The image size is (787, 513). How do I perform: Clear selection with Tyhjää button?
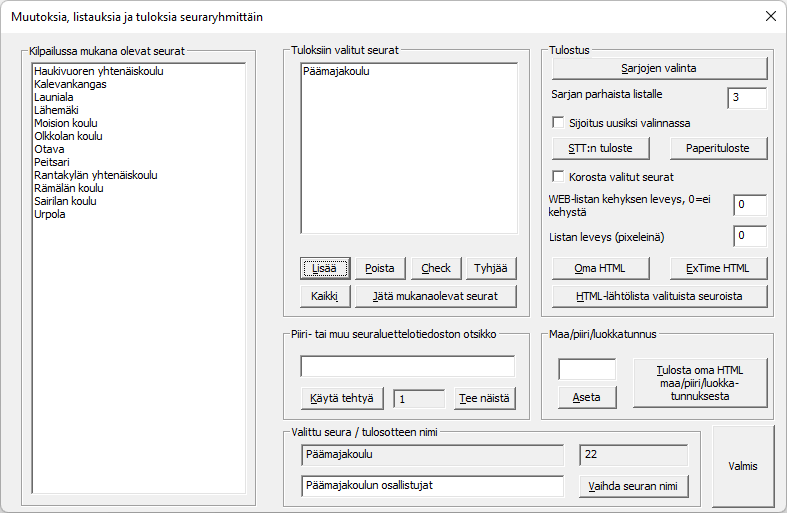click(x=491, y=268)
